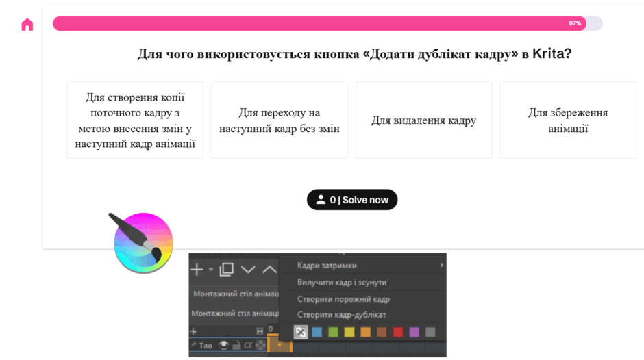Toggle visibility eye of Тло layer
Screen dimensions: 644x360
pos(223,345)
